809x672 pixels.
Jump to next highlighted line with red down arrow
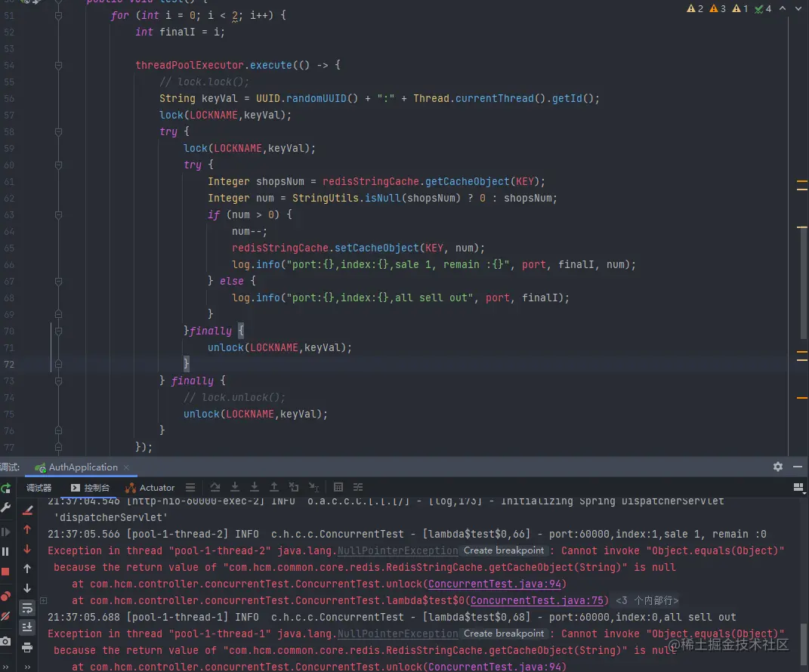[27, 549]
